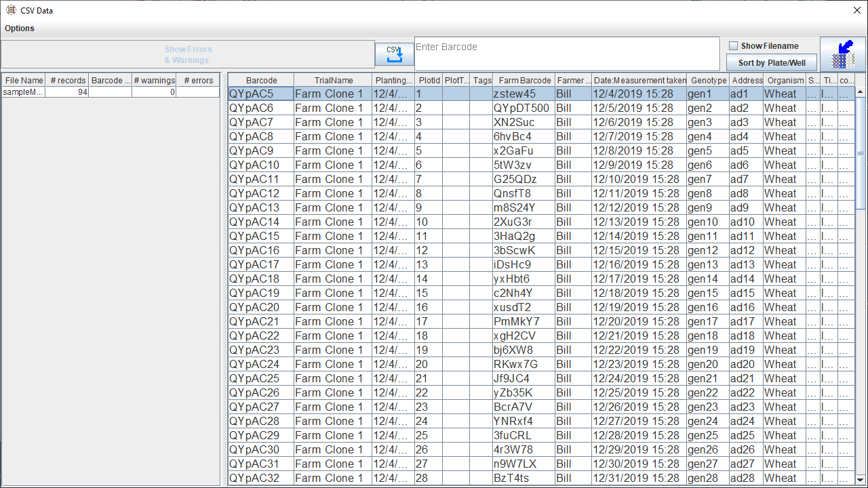868x488 pixels.
Task: Click date cell 12/4/2019 15:28
Action: 639,94
